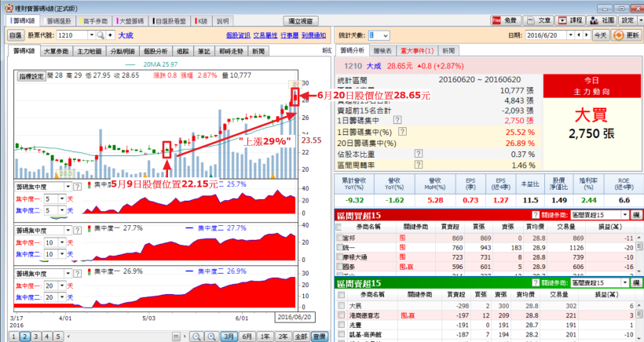Open the 重大事件(1) tab
Image resolution: width=644 pixels, height=342 pixels.
417,51
